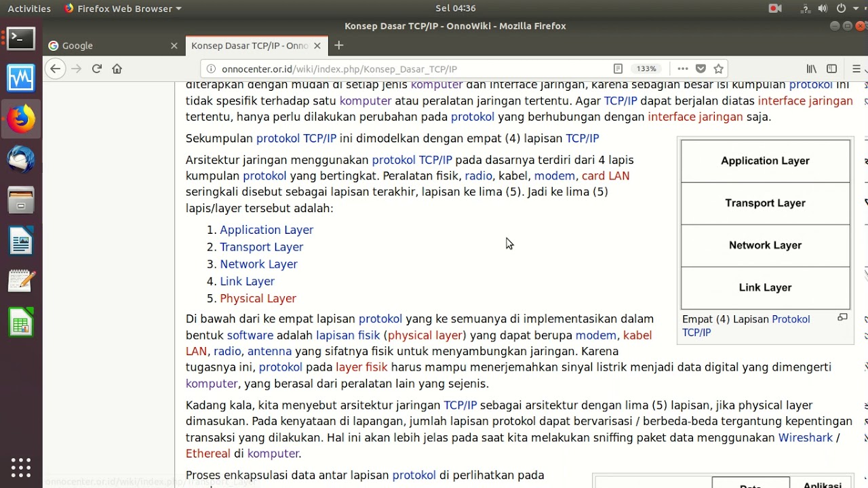
Task: Open the modem link after kabel
Action: (x=555, y=176)
